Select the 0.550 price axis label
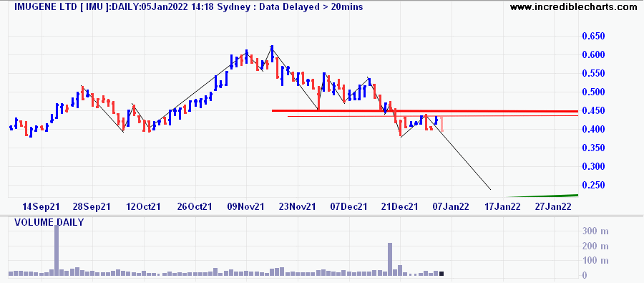The image size is (644, 283). 593,74
